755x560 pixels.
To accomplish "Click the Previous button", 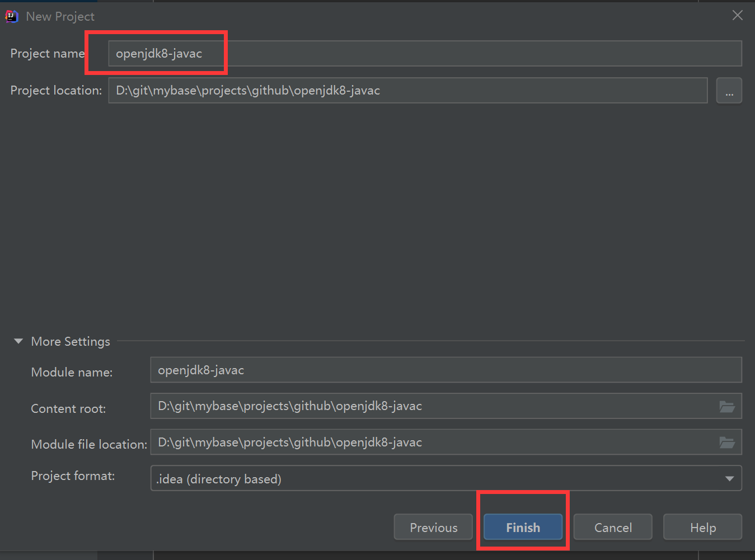I will click(x=433, y=527).
